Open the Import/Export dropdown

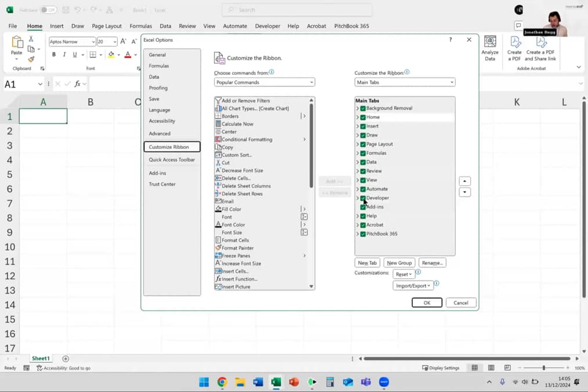pyautogui.click(x=413, y=286)
